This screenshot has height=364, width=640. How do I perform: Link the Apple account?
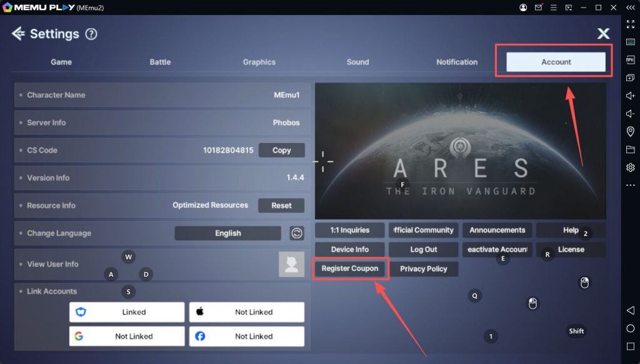pos(247,312)
